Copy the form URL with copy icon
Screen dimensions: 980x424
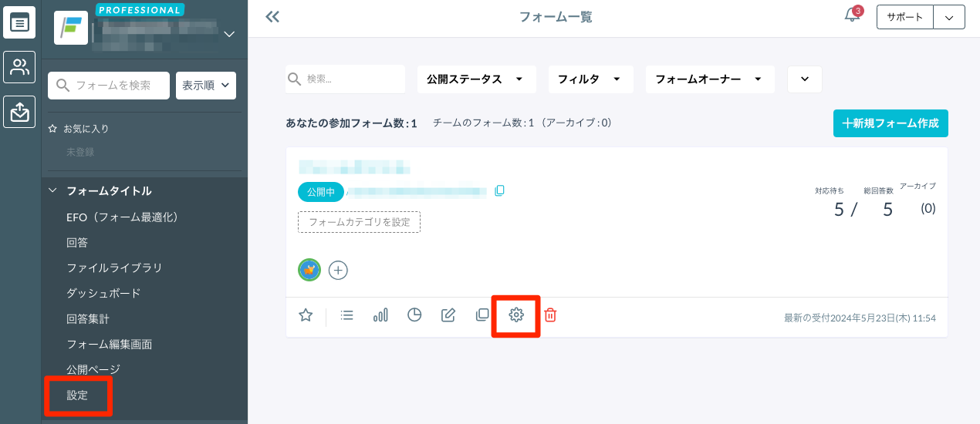click(499, 190)
